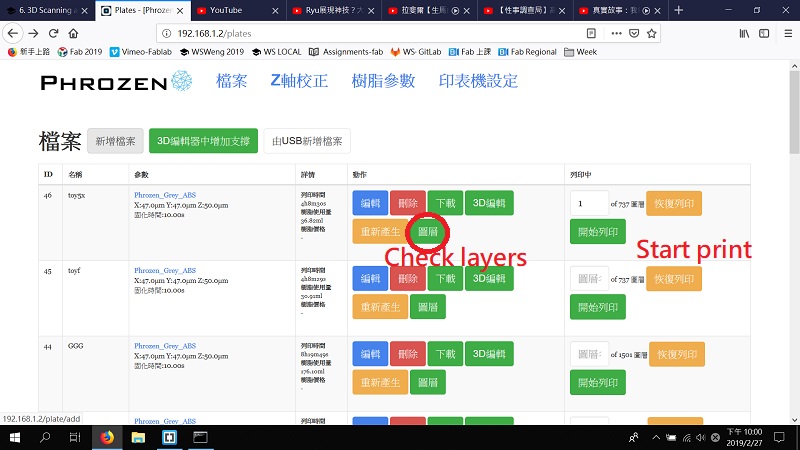Show site information icon in URL bar
The image size is (800, 450).
coord(166,33)
